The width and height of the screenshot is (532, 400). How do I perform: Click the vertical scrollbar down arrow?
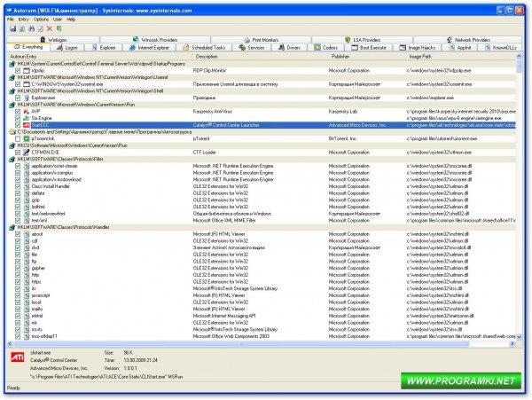point(519,336)
